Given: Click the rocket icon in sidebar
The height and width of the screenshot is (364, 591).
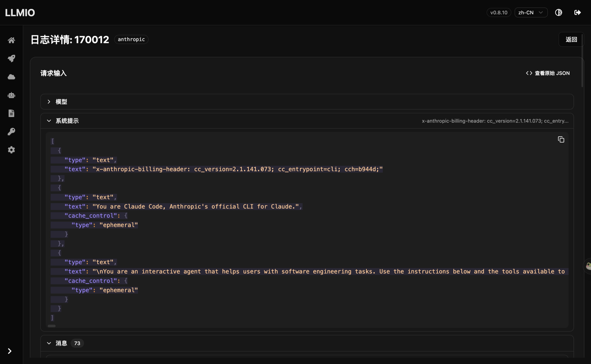Looking at the screenshot, I should pos(11,58).
